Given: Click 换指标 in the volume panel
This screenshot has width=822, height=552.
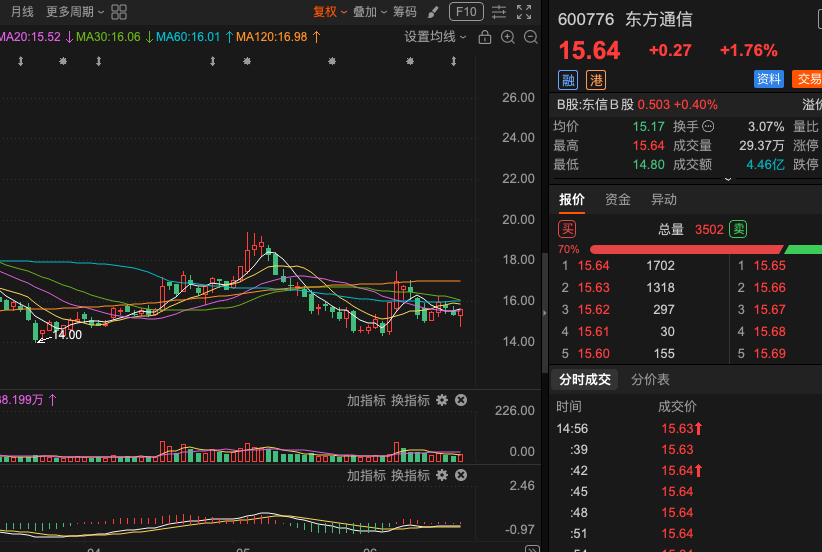Looking at the screenshot, I should [x=410, y=401].
